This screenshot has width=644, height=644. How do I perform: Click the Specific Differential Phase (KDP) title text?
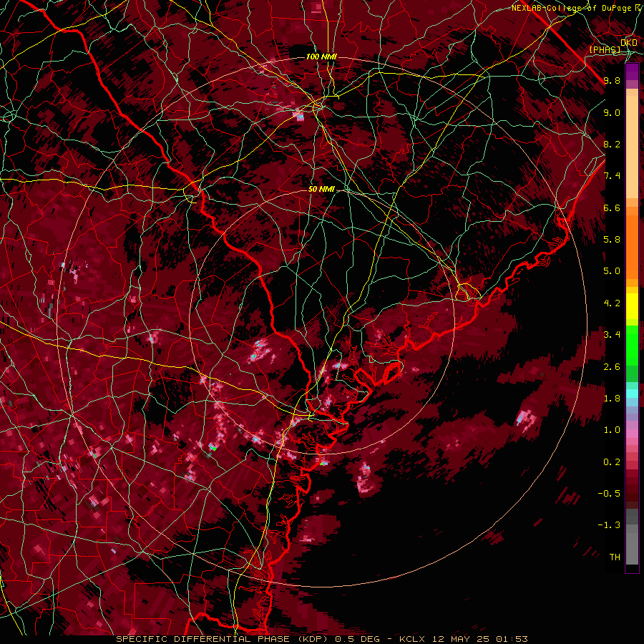pyautogui.click(x=224, y=639)
